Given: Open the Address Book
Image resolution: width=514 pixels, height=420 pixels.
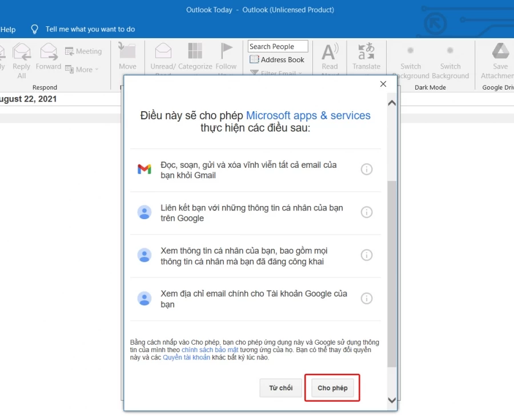Looking at the screenshot, I should (x=277, y=59).
